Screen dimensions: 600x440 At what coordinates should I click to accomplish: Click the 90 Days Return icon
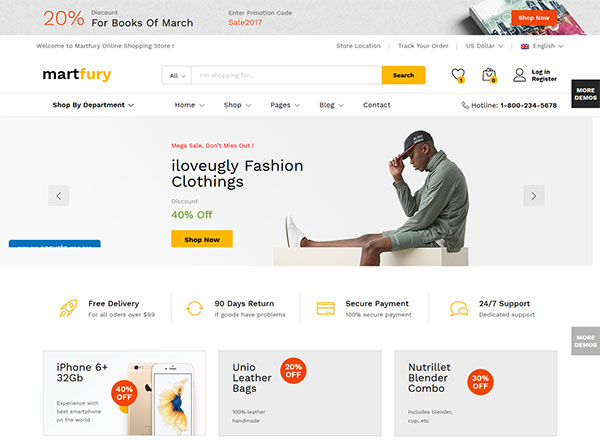coord(194,308)
